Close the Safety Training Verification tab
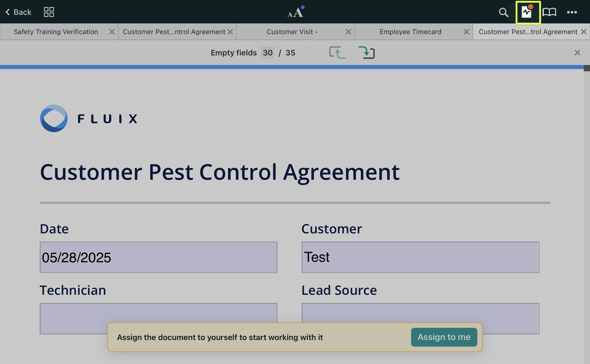The image size is (590, 364). [112, 32]
